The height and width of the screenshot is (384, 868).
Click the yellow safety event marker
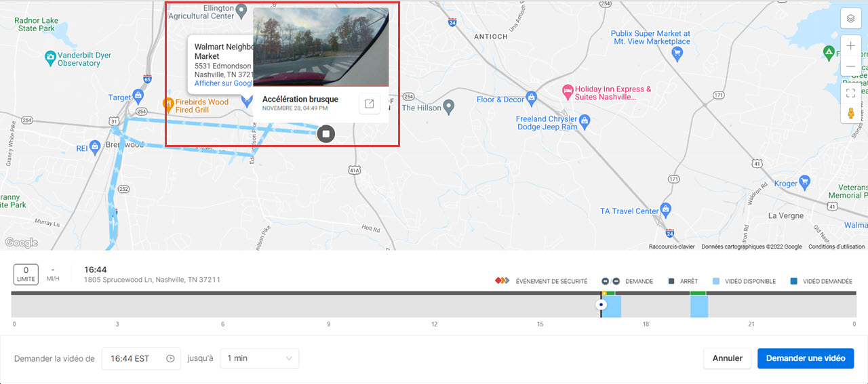click(x=604, y=293)
